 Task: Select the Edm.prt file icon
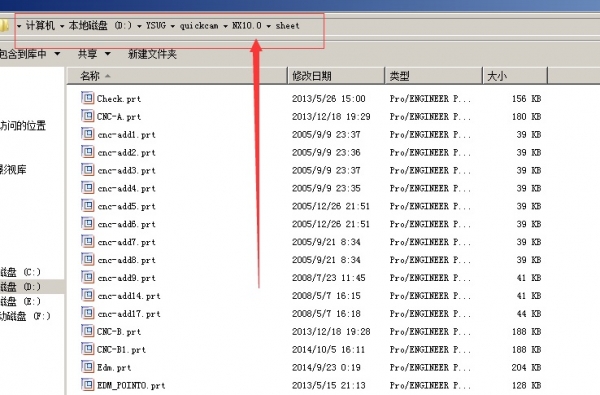point(88,367)
